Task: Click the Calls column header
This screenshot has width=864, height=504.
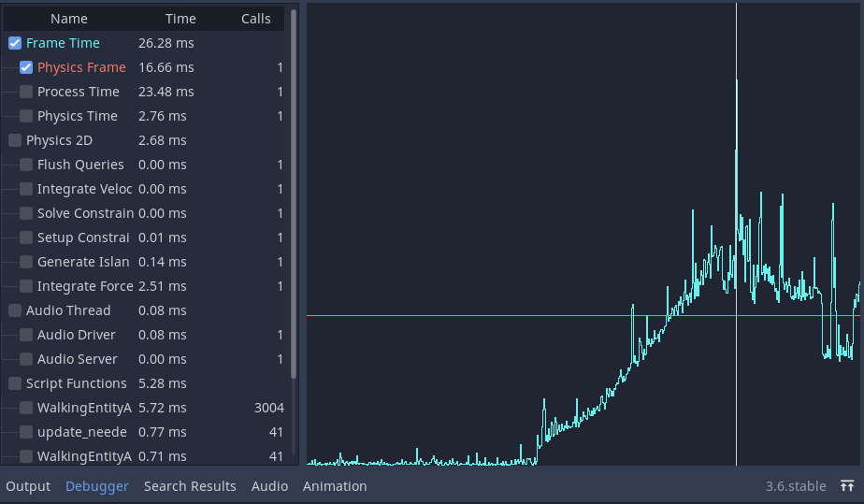Action: coord(255,19)
